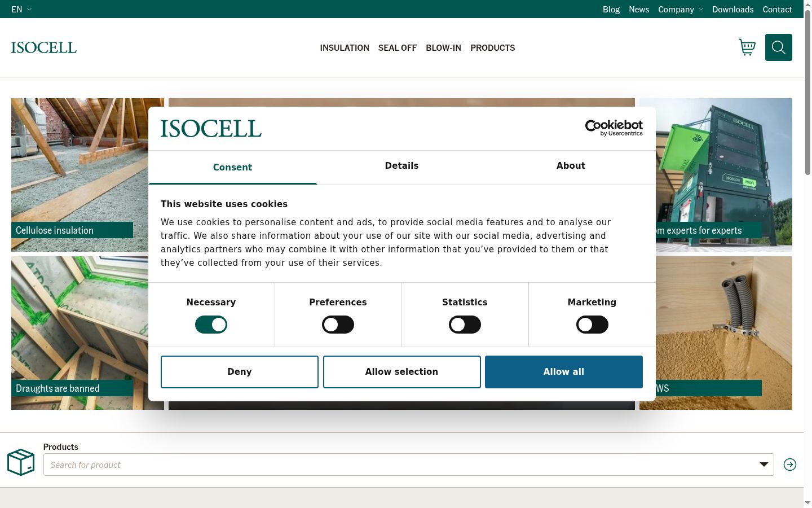
Task: Open the Downloads link
Action: (732, 9)
